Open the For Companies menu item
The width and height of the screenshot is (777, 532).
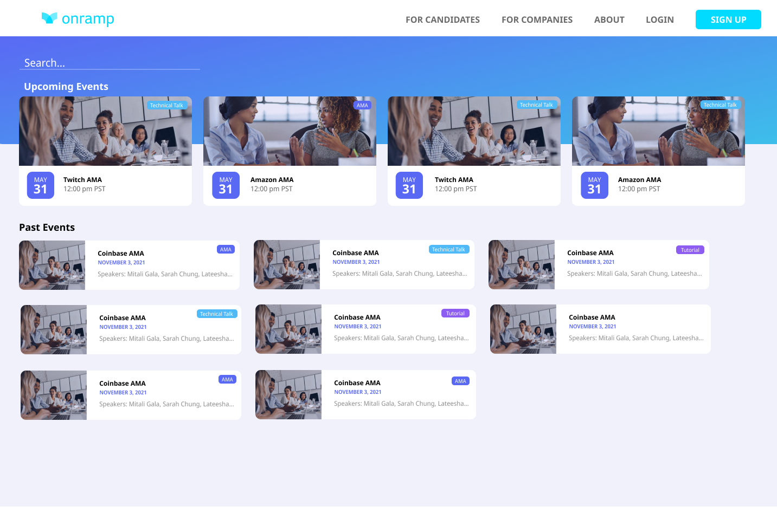coord(537,20)
